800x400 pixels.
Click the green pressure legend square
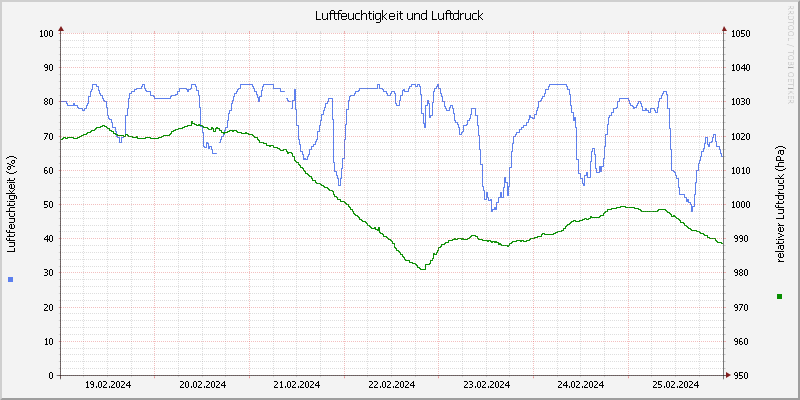click(779, 296)
